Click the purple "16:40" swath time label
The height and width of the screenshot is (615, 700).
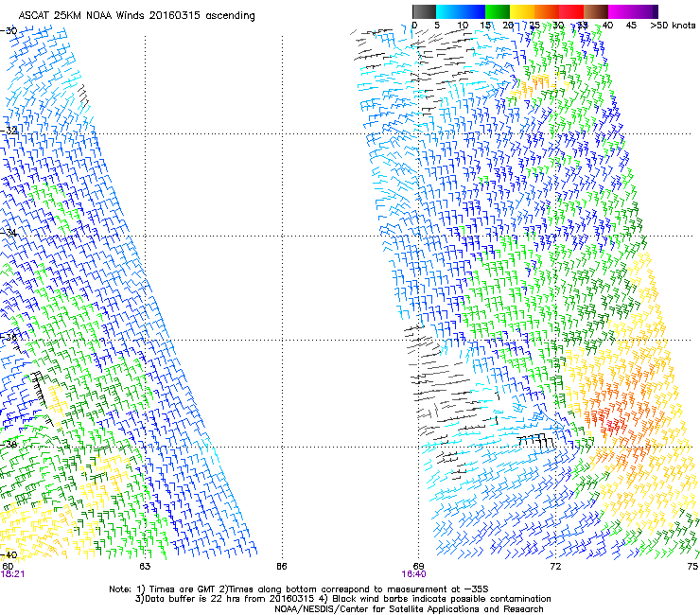coord(413,574)
